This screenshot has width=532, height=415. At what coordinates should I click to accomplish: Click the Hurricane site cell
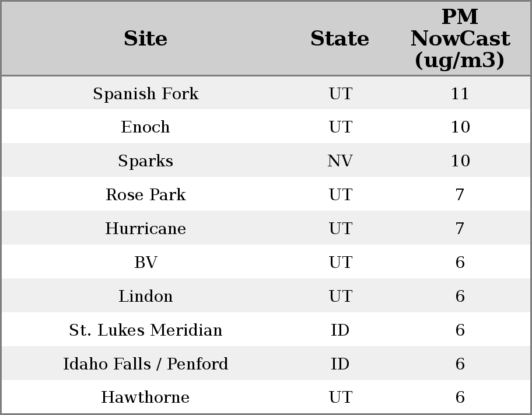(145, 229)
